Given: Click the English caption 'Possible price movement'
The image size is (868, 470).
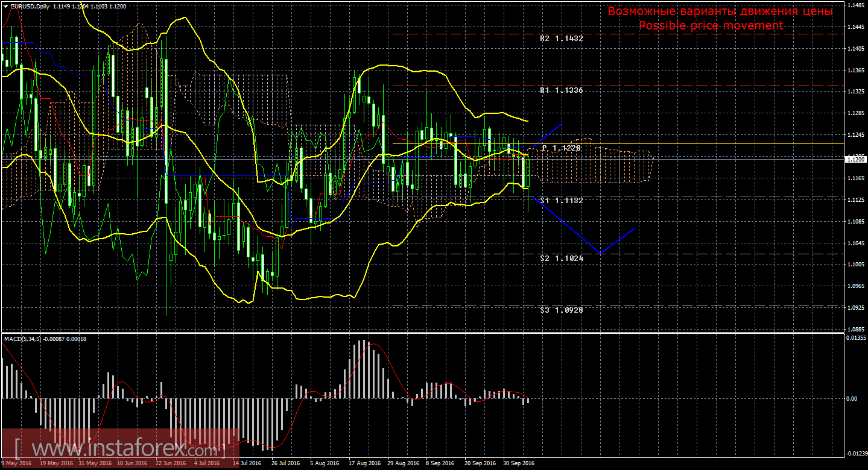Looking at the screenshot, I should click(x=711, y=25).
